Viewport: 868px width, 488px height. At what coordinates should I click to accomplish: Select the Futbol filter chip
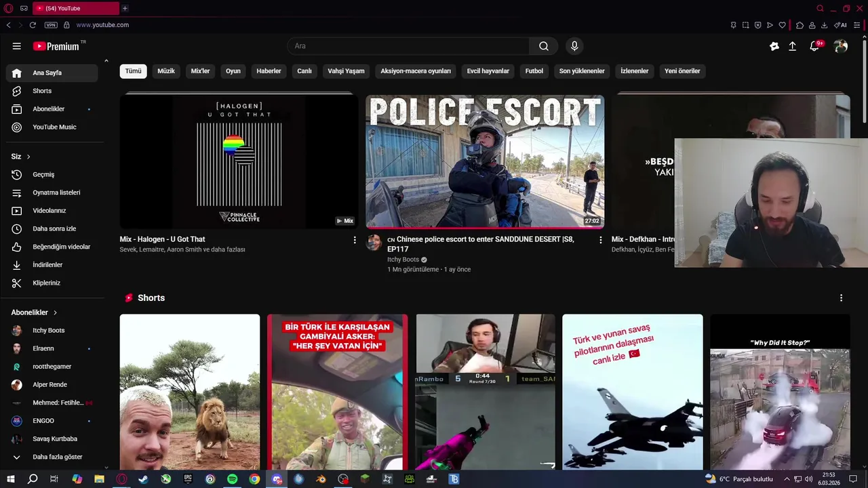pos(534,71)
